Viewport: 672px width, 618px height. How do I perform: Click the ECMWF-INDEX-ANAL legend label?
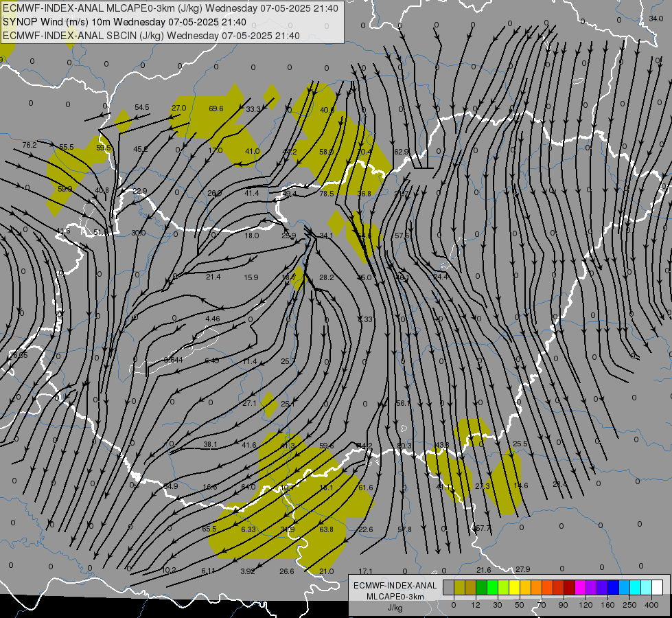click(x=395, y=586)
